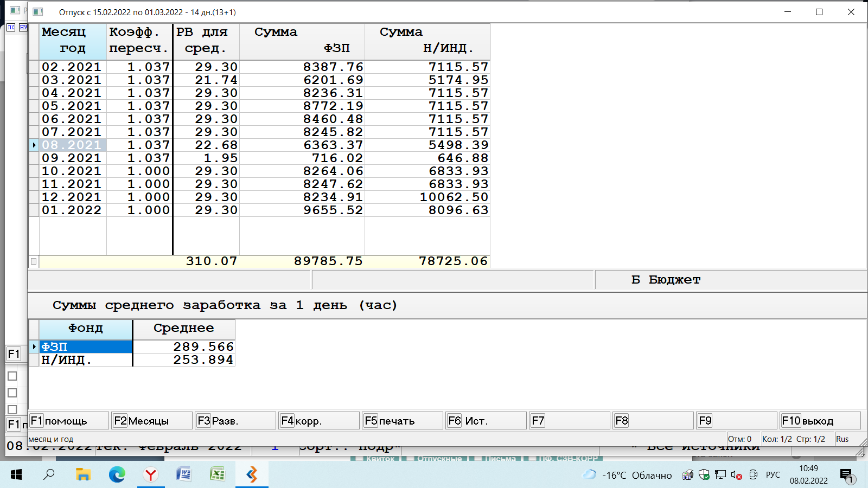868x488 pixels.
Task: Click the empty F9 function button
Action: click(x=737, y=421)
